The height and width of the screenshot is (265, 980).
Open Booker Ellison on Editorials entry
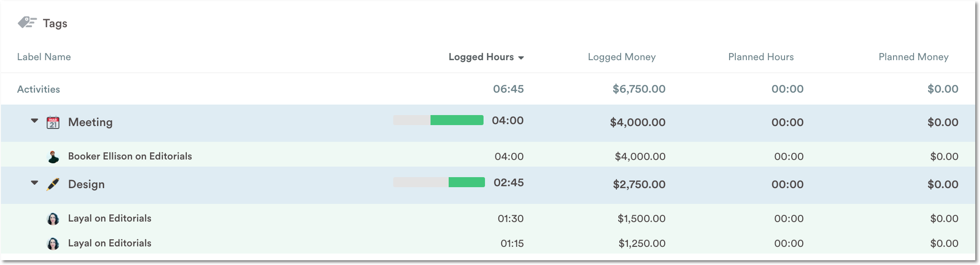[130, 157]
